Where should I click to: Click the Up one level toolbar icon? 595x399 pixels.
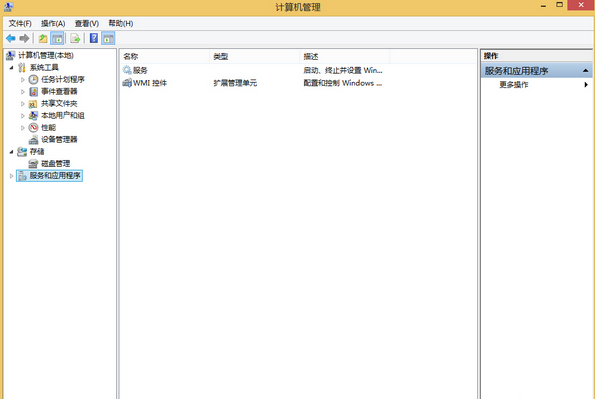pos(43,38)
